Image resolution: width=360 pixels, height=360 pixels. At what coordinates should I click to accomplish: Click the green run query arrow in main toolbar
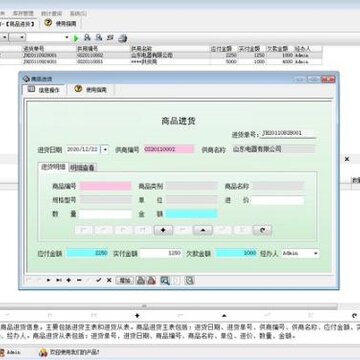click(76, 38)
